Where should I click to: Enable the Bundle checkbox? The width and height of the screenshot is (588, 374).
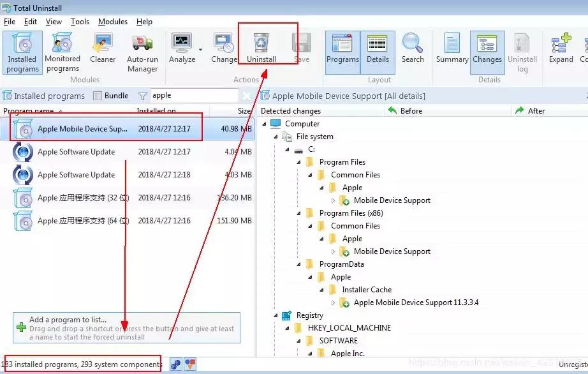tap(97, 96)
